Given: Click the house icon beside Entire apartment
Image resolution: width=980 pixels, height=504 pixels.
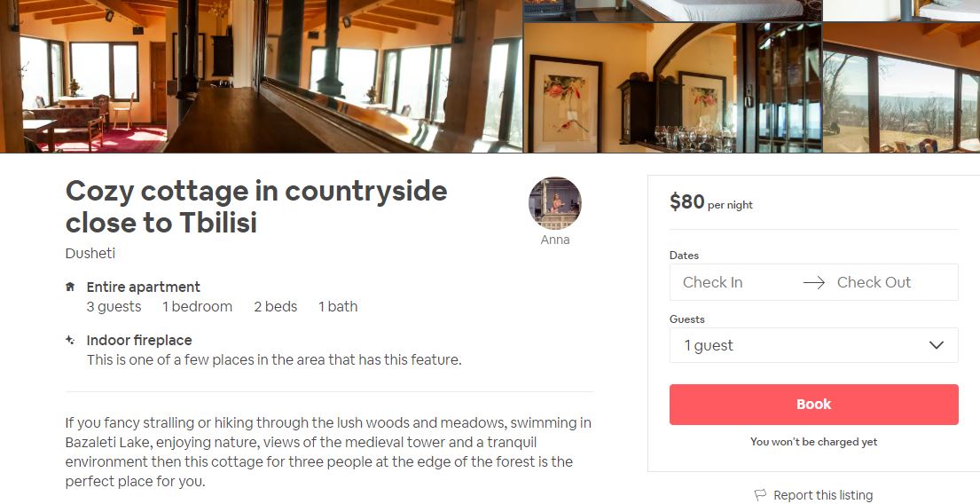Looking at the screenshot, I should pos(70,287).
